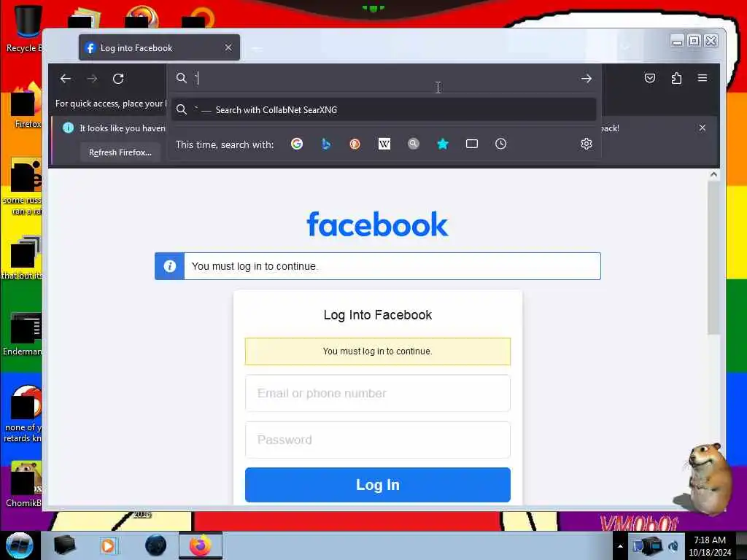The width and height of the screenshot is (747, 560).
Task: Reload the page with the refresh icon
Action: [118, 79]
